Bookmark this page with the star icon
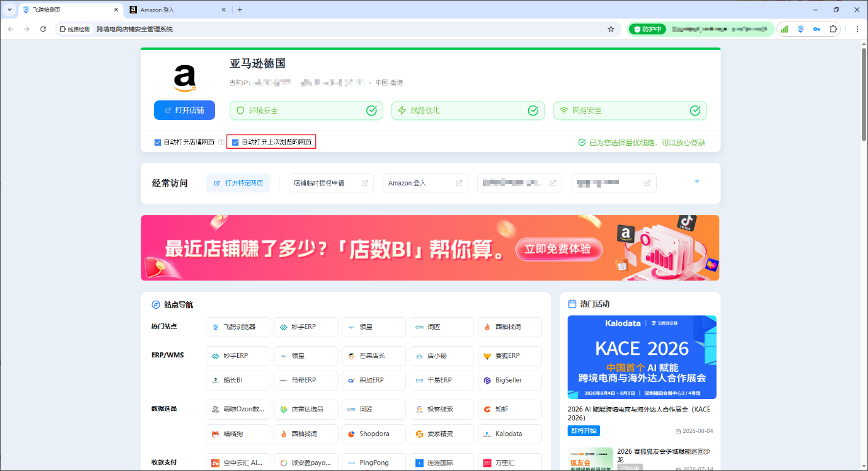 pos(611,29)
